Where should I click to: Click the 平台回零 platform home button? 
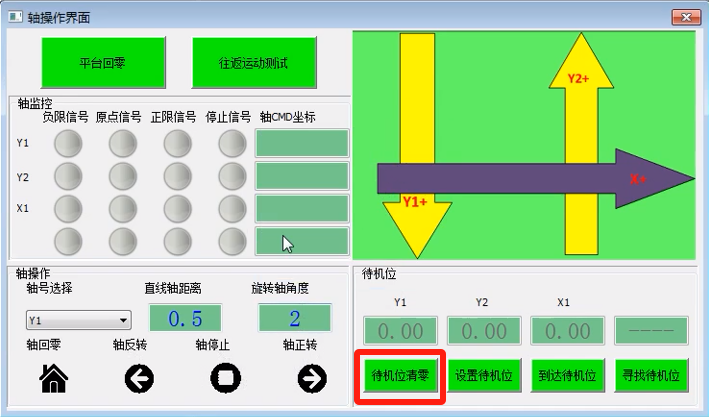(102, 63)
